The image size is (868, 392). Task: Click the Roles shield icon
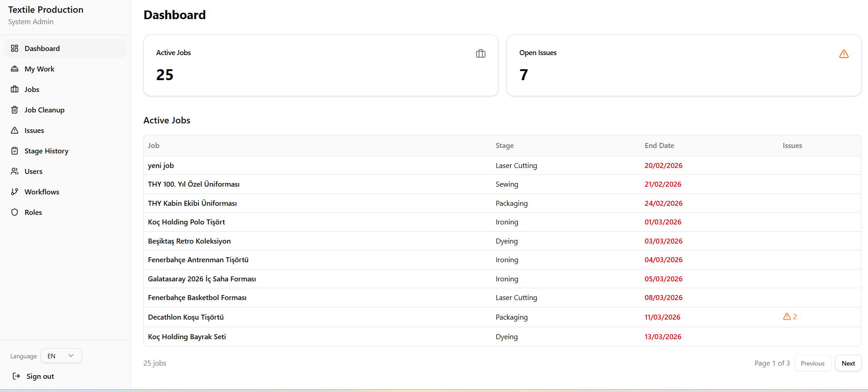tap(15, 212)
